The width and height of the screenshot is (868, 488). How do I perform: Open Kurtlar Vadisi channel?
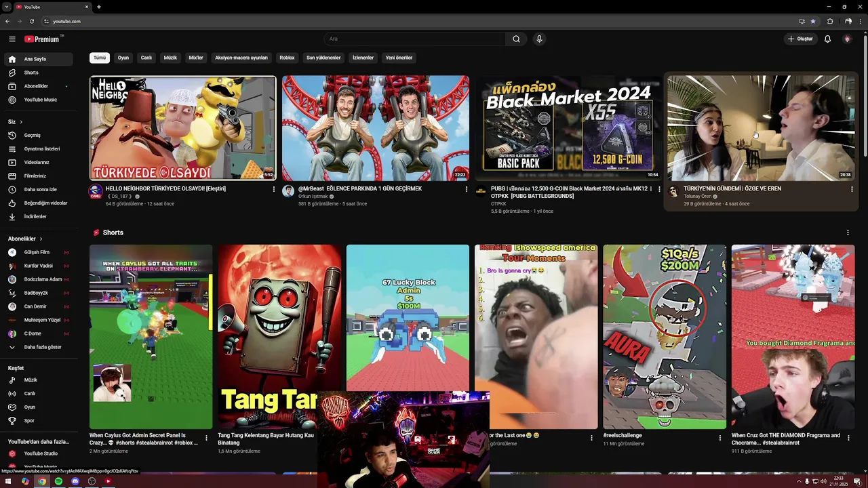[x=38, y=266]
